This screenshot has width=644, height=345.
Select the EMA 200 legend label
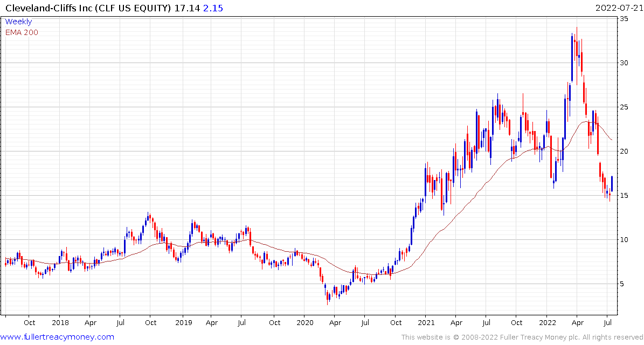(x=22, y=32)
